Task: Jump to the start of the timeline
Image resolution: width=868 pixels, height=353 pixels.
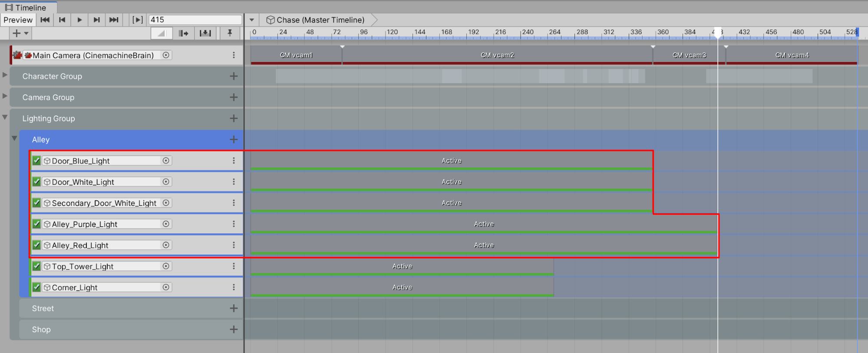Action: point(45,20)
